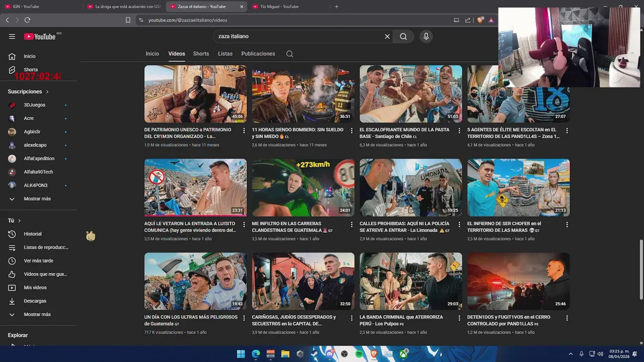
Task: Open options for EL ESCALOFRIANTE MUNDO video
Action: coord(459,130)
